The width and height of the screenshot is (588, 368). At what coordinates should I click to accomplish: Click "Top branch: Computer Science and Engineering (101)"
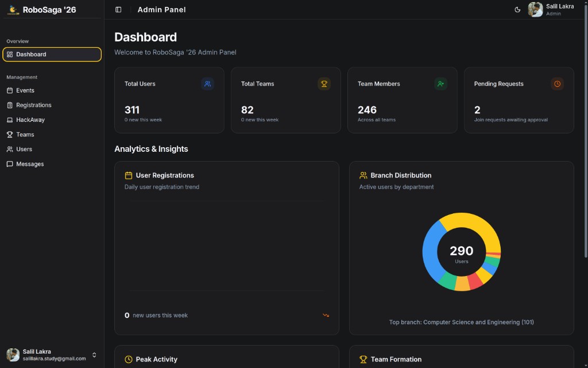(462, 322)
